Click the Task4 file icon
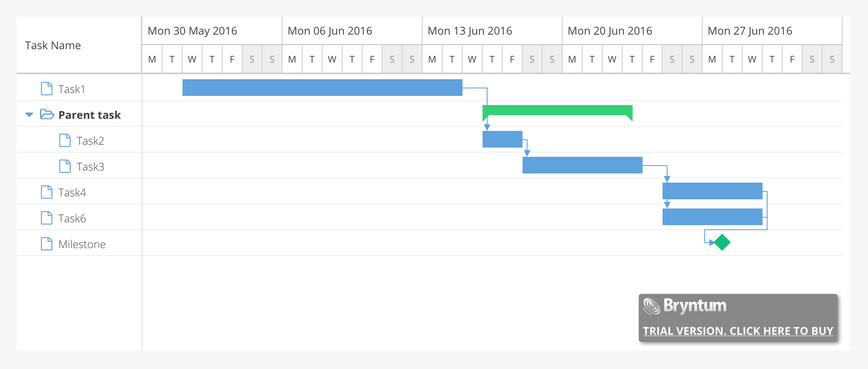This screenshot has width=868, height=369. [47, 192]
